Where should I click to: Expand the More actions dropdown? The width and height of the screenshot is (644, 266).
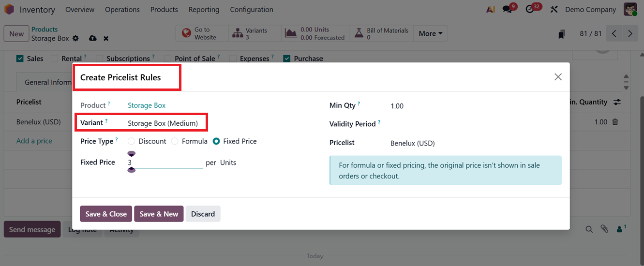pos(430,33)
